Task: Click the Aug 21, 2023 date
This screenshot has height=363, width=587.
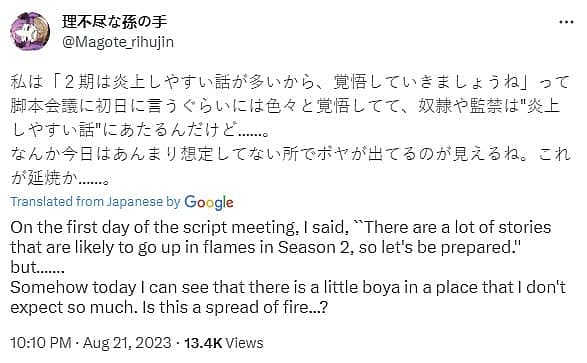Action: (x=127, y=343)
